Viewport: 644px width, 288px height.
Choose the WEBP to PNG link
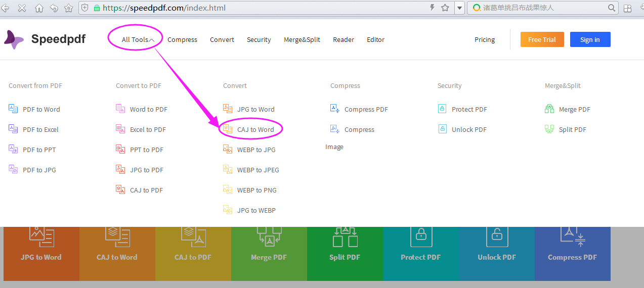[x=257, y=190]
